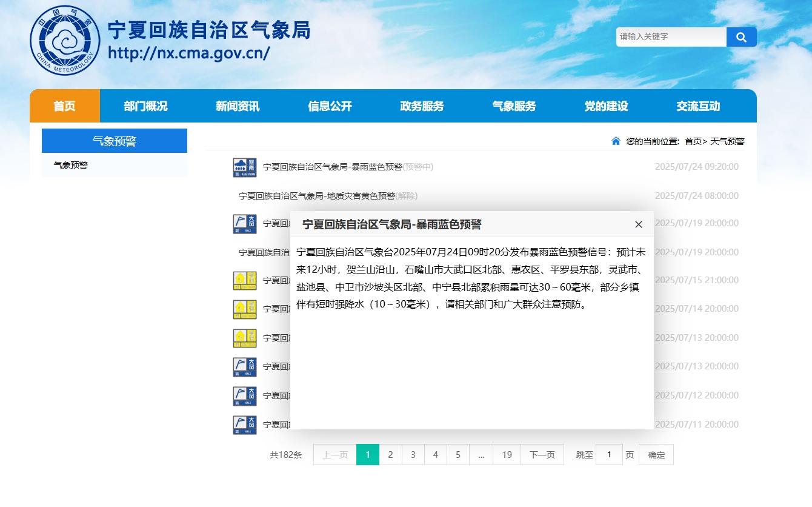Click the 首页 breadcrumb link
This screenshot has height=507, width=812.
[693, 141]
